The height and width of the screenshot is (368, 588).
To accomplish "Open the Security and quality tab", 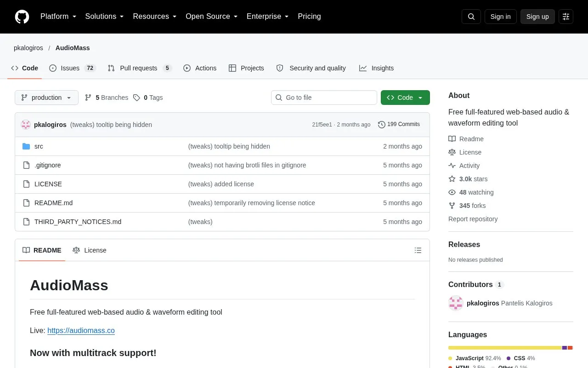I will coord(311,68).
